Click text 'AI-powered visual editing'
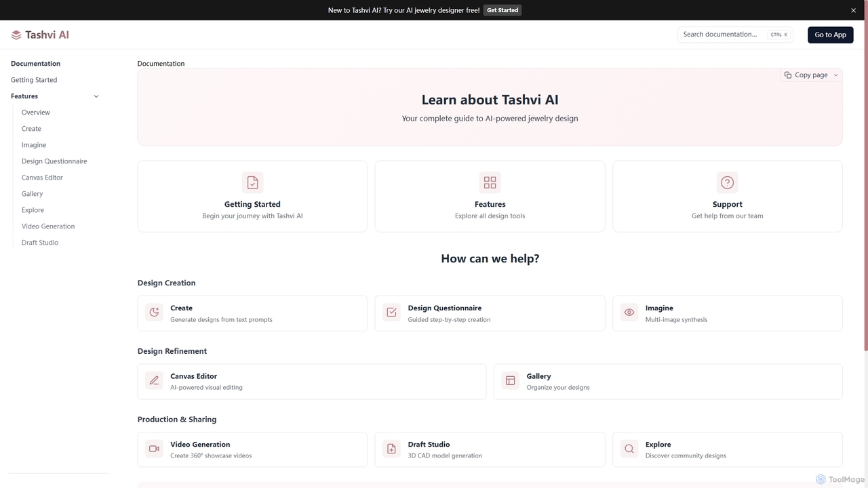The width and height of the screenshot is (868, 488). click(x=206, y=388)
